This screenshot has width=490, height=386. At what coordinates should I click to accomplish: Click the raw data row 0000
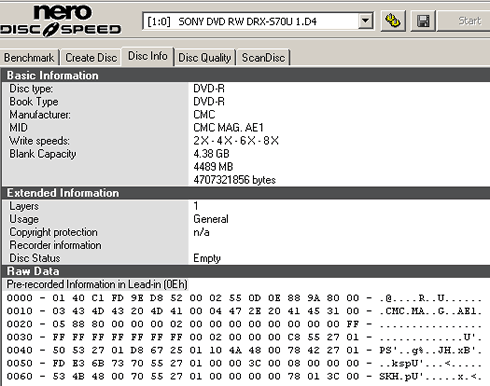(244, 298)
